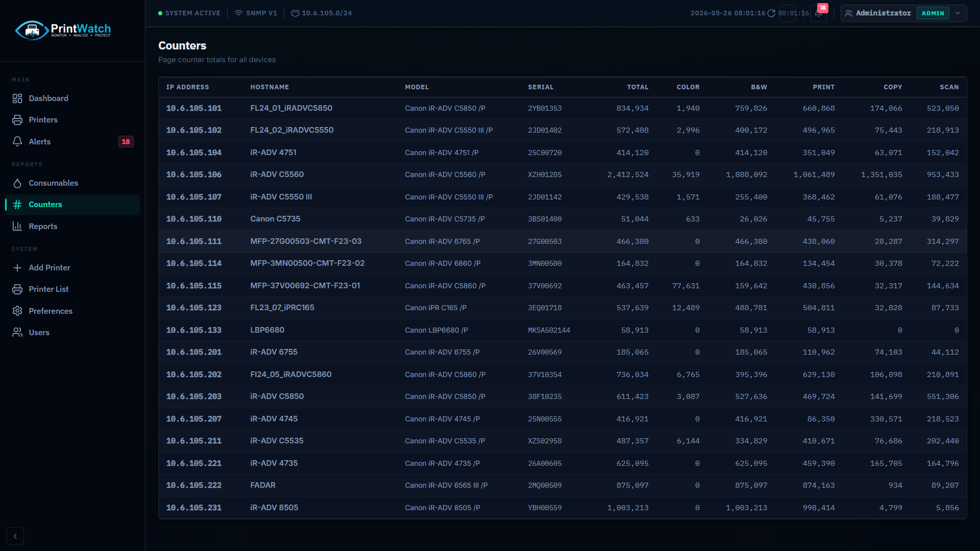Select hostname iR-ADV C5550 III

pyautogui.click(x=281, y=197)
